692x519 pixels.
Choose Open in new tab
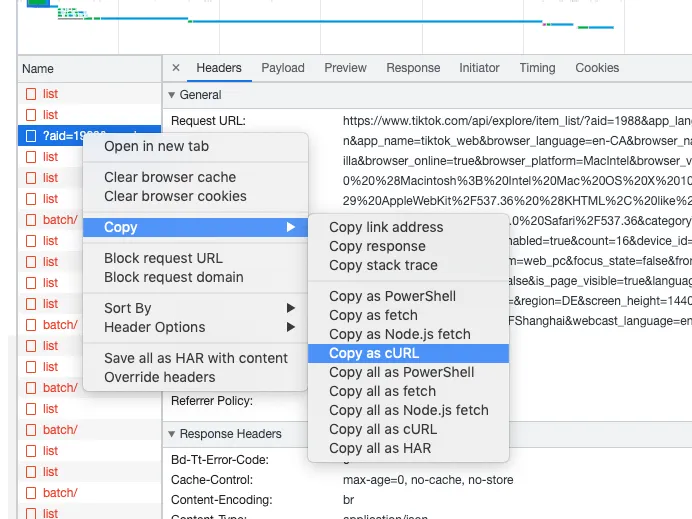195,146
